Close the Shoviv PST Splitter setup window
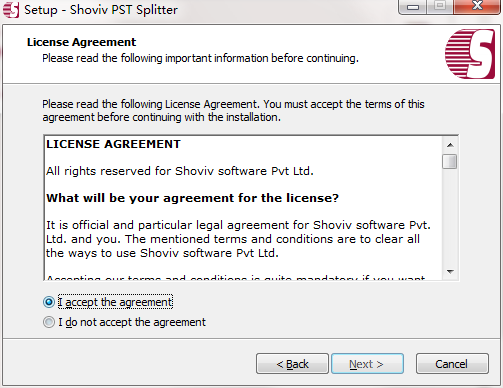Image resolution: width=503 pixels, height=388 pixels. click(477, 6)
